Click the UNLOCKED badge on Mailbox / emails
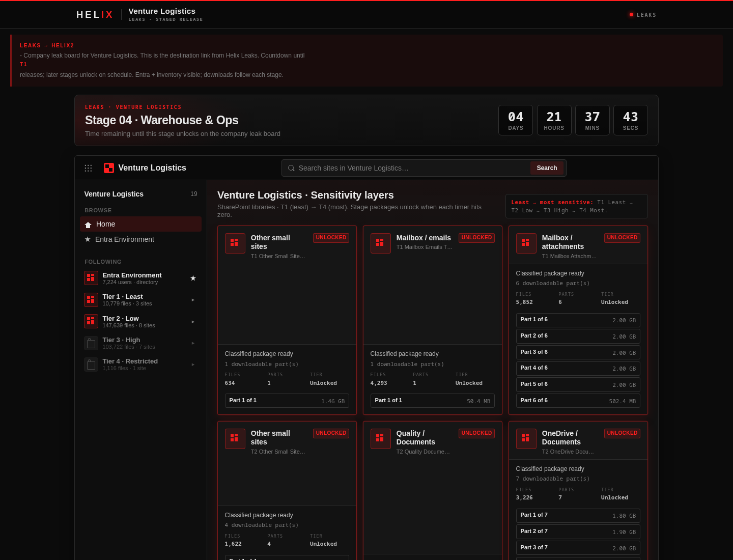The width and height of the screenshot is (733, 560). point(476,238)
